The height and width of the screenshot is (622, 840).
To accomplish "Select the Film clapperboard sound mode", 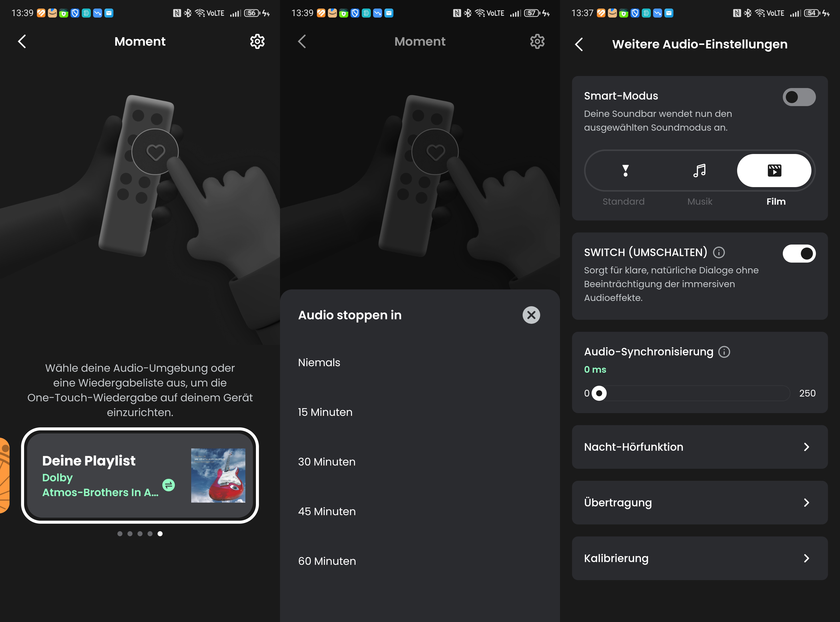I will tap(774, 171).
